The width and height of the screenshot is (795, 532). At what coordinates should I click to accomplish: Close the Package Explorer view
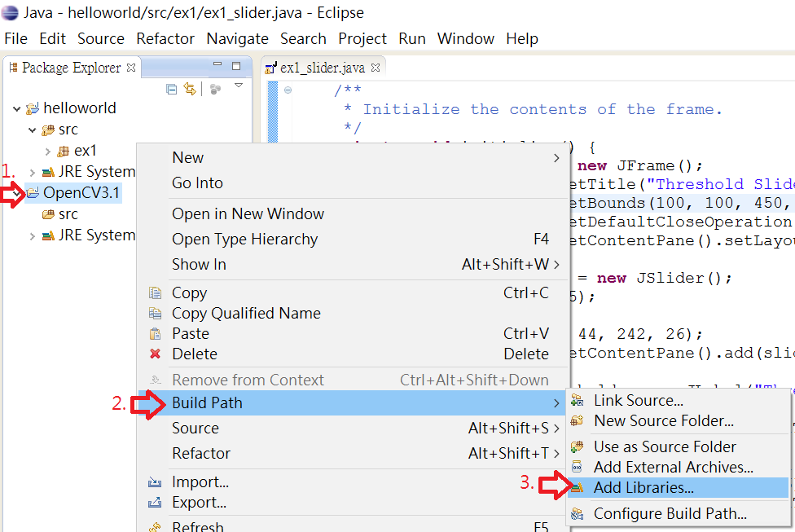131,68
